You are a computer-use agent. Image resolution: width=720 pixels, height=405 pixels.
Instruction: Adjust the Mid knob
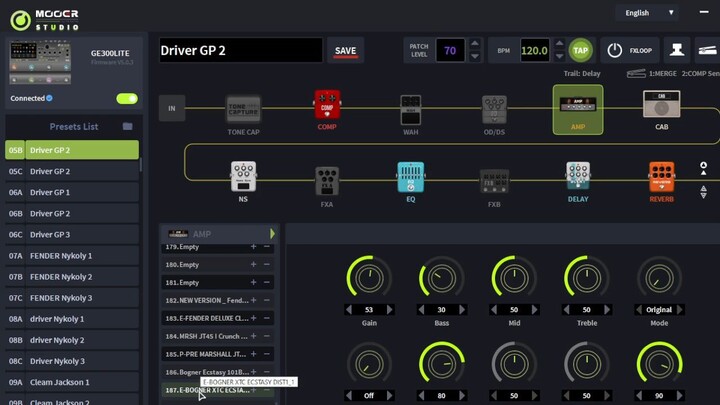(514, 278)
